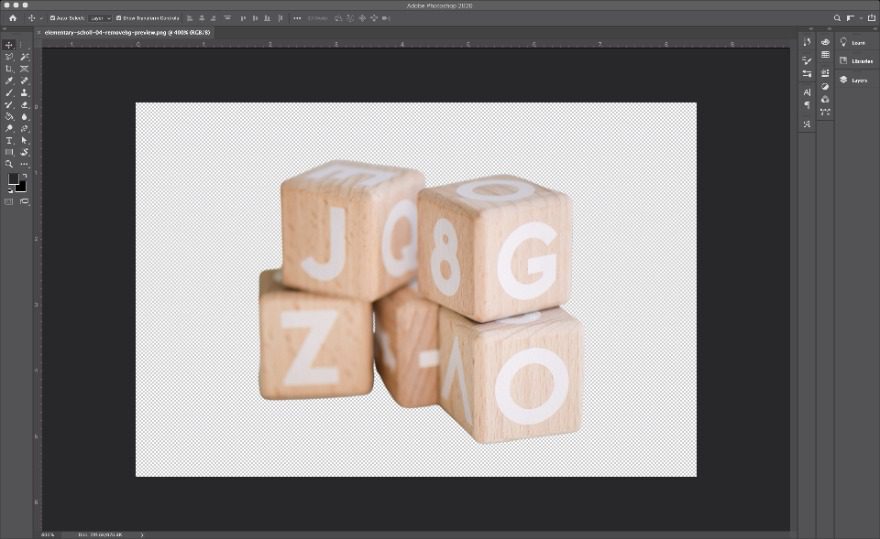Select the Zoom tool in the toolbox

[x=9, y=164]
